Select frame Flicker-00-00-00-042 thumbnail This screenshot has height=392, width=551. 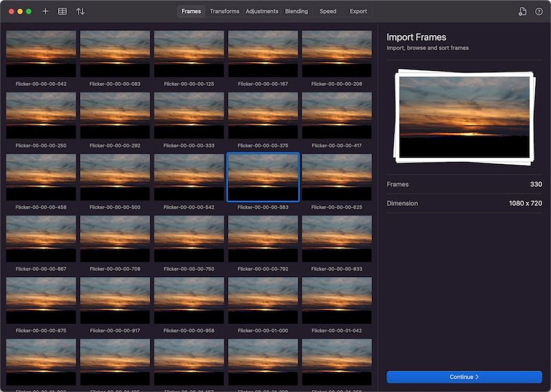tap(41, 54)
